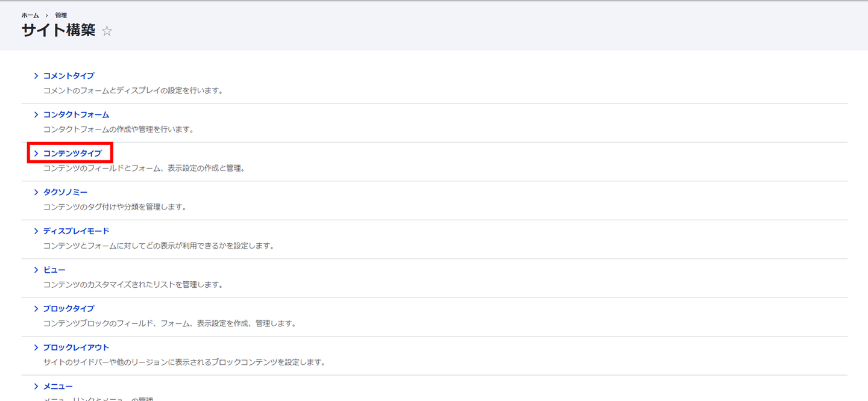Open the コンタクトフォーム link
868x401 pixels.
click(x=76, y=114)
